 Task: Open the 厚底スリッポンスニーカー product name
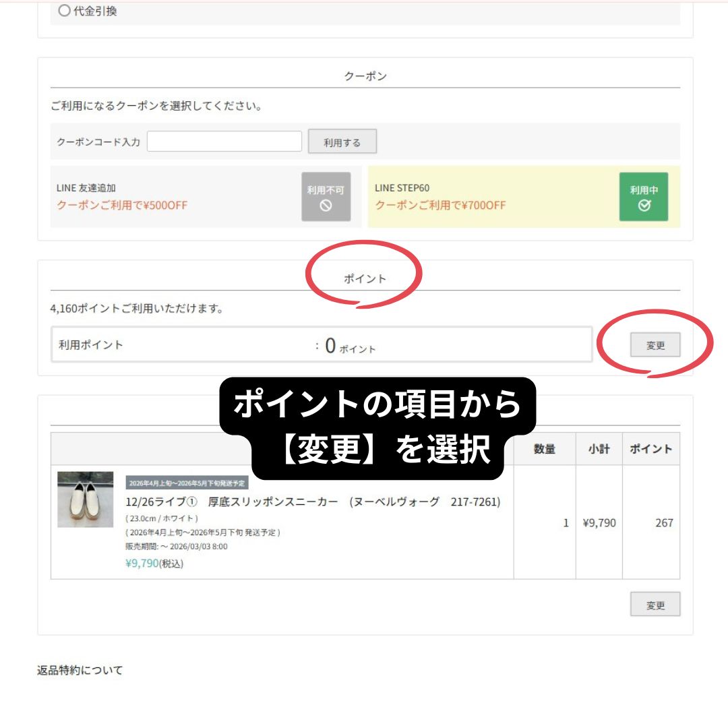(x=313, y=502)
